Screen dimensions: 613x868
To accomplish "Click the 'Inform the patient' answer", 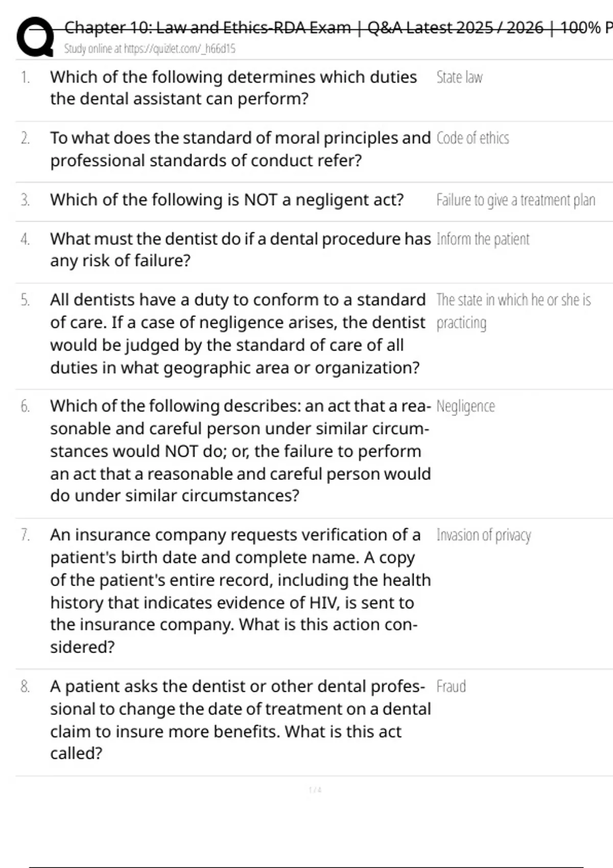I will 483,239.
